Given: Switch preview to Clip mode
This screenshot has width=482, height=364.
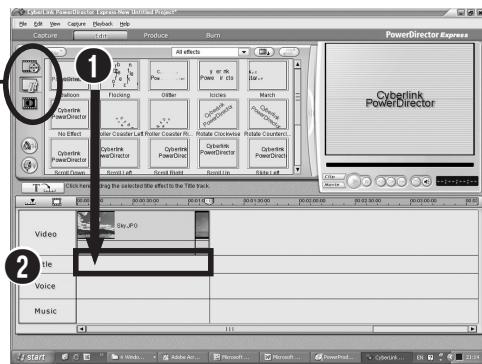Looking at the screenshot, I should 334,177.
